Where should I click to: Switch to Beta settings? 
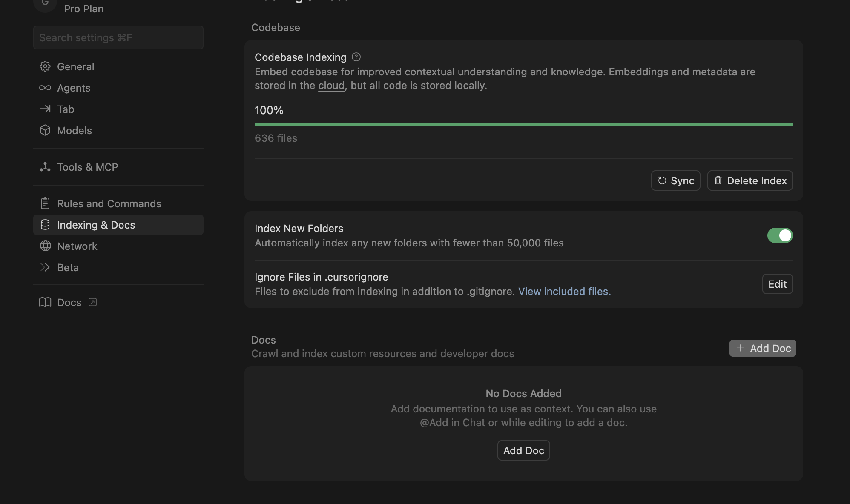(x=118, y=267)
